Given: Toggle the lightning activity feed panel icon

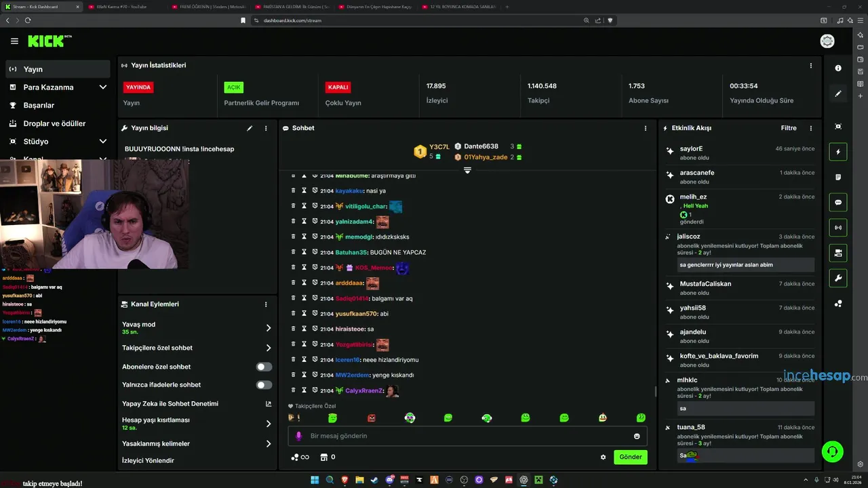Looking at the screenshot, I should click(838, 152).
